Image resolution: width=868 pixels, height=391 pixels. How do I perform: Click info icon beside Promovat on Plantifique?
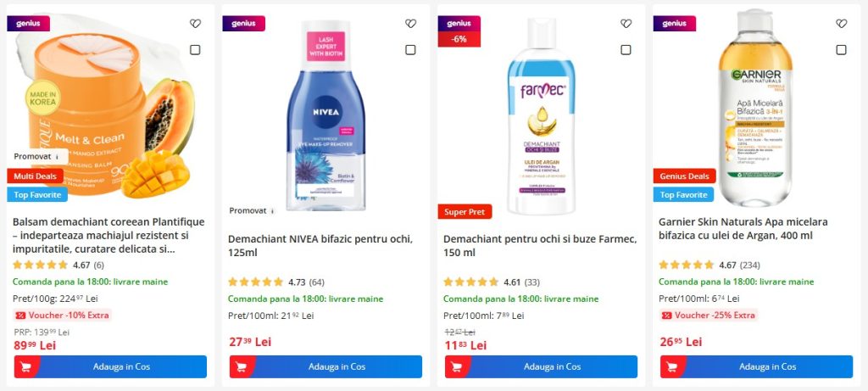57,157
